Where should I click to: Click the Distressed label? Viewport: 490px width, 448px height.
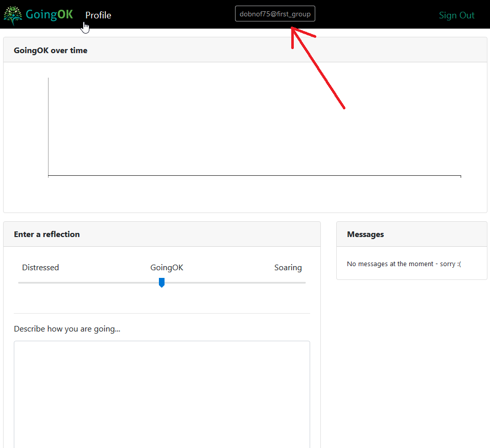coord(40,268)
